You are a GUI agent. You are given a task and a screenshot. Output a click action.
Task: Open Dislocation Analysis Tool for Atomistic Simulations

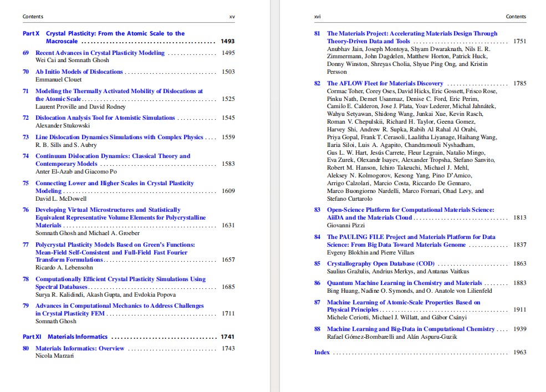pos(105,118)
